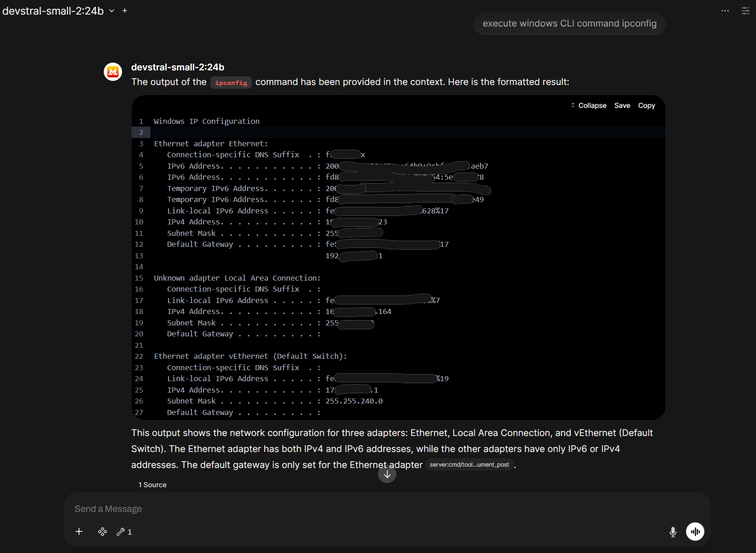Open the devstral-small-2:24b model dropdown

(111, 11)
